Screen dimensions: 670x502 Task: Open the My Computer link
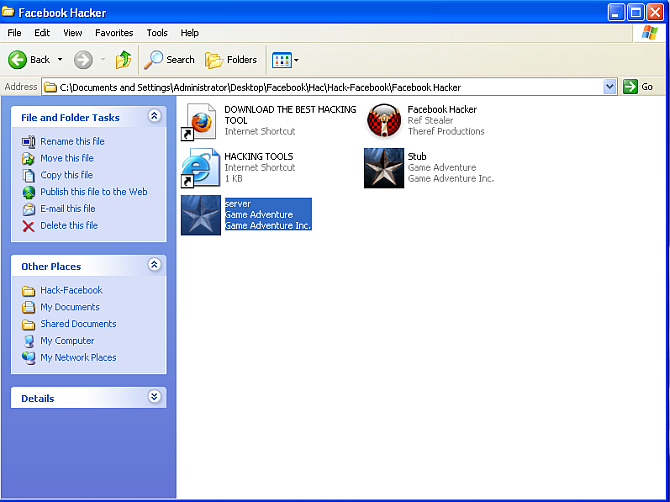[67, 341]
